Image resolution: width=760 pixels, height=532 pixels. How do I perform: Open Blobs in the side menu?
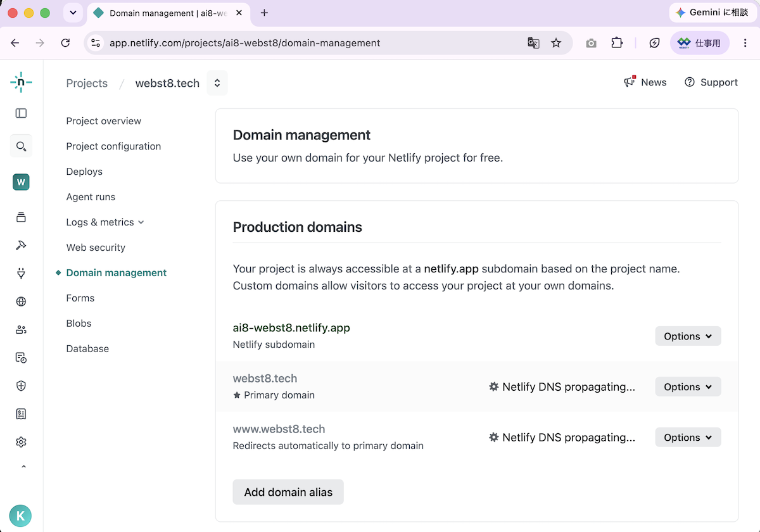pyautogui.click(x=79, y=324)
